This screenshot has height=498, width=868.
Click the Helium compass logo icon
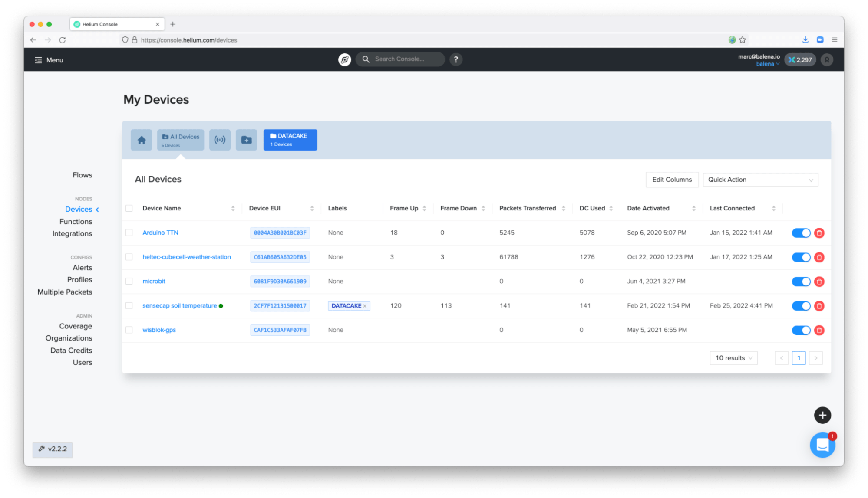pyautogui.click(x=344, y=59)
